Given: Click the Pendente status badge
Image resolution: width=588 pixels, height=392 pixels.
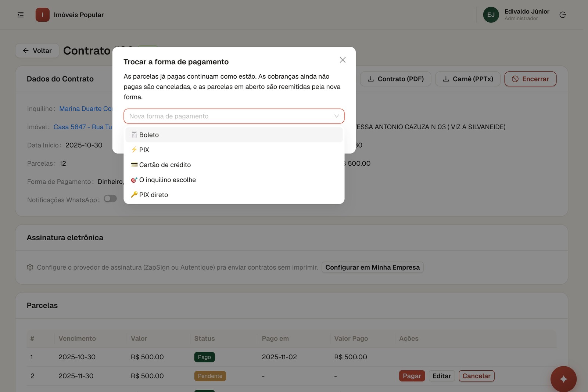Looking at the screenshot, I should click(210, 376).
